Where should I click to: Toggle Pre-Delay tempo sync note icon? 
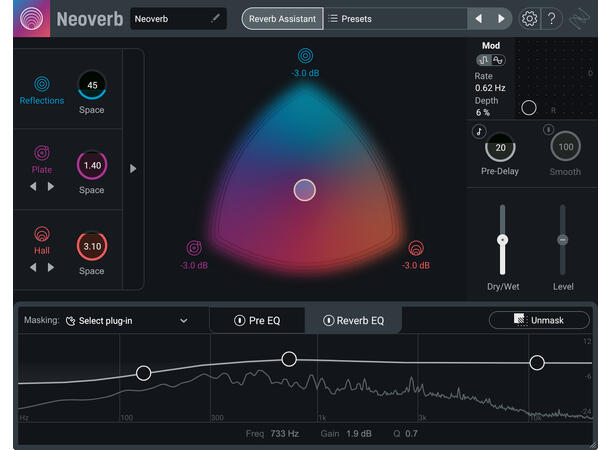click(x=479, y=131)
